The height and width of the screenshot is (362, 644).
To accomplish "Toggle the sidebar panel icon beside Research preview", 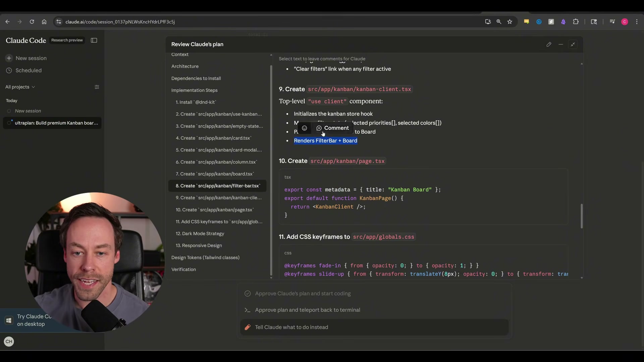I will pyautogui.click(x=94, y=40).
